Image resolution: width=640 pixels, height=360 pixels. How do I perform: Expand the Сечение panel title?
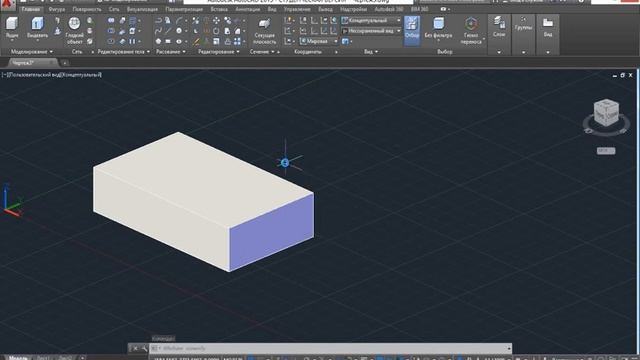pos(262,52)
